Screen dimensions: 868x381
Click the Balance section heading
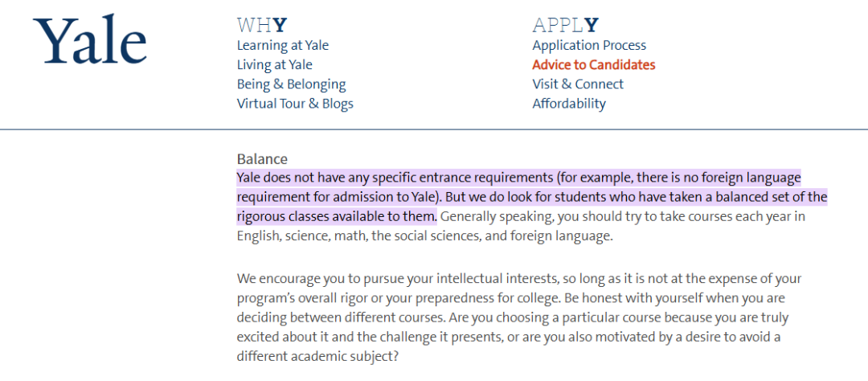click(x=262, y=159)
